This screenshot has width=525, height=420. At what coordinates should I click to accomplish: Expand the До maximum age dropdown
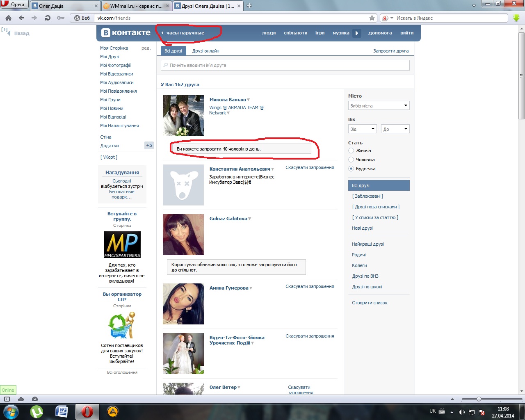395,129
